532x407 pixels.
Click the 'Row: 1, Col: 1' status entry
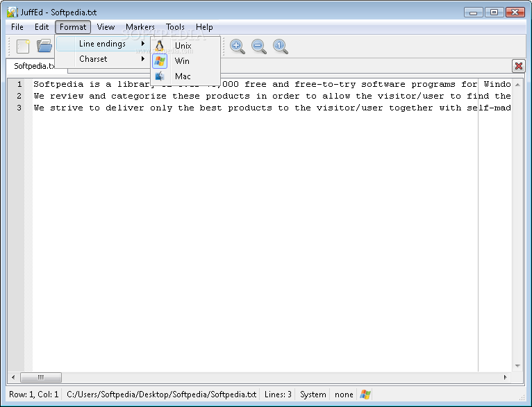coord(33,394)
